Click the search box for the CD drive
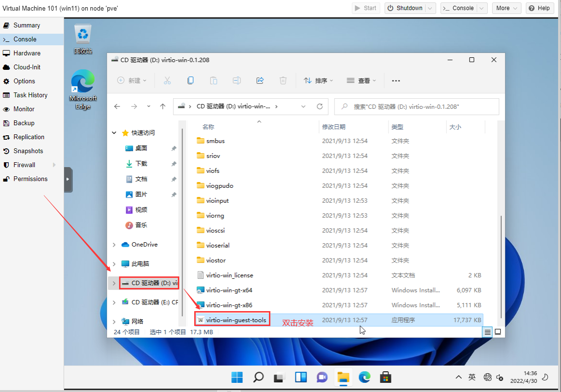The height and width of the screenshot is (392, 561). (x=416, y=106)
